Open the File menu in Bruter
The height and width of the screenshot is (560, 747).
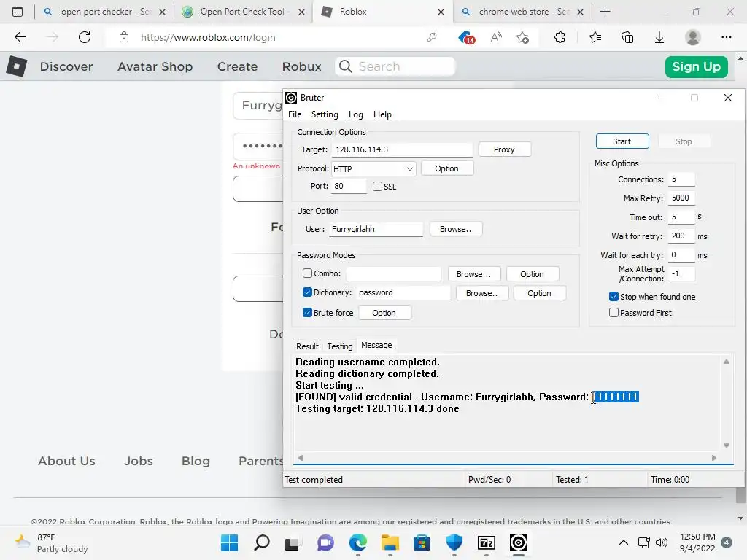pyautogui.click(x=295, y=114)
